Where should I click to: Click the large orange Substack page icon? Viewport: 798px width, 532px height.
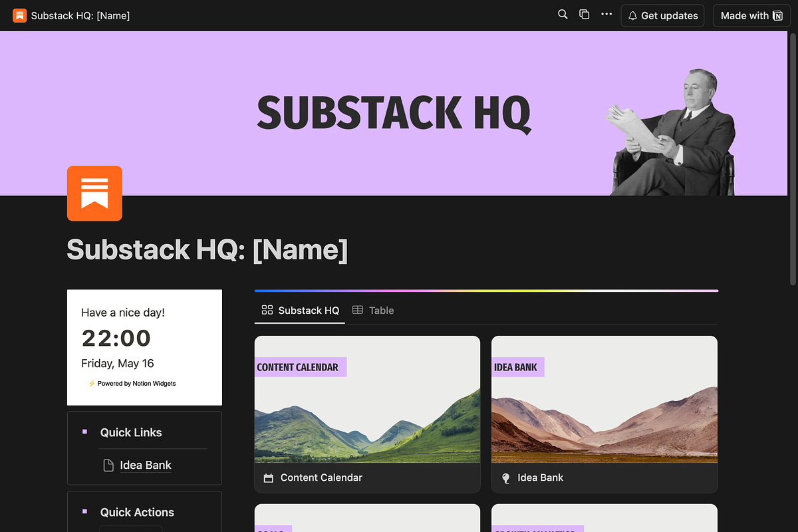tap(94, 194)
